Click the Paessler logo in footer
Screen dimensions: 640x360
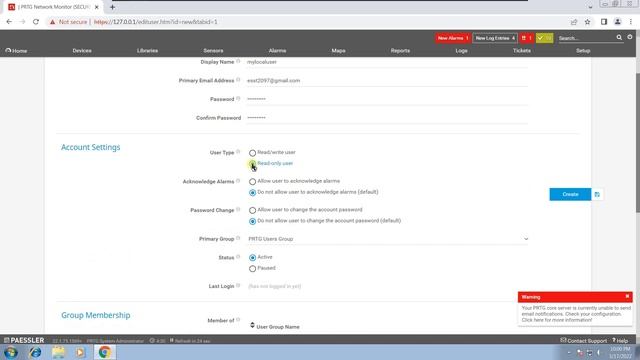coord(24,340)
